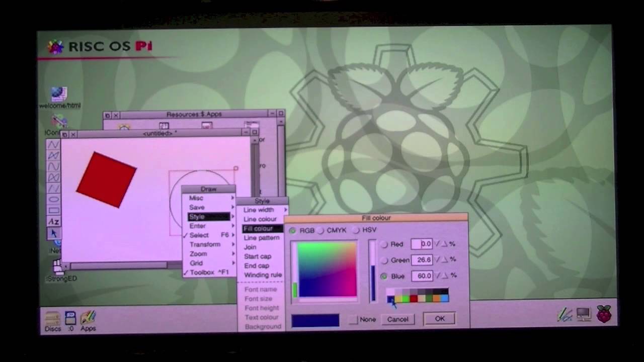Click in the Blue percentage field
This screenshot has height=362, width=644.
(x=422, y=276)
